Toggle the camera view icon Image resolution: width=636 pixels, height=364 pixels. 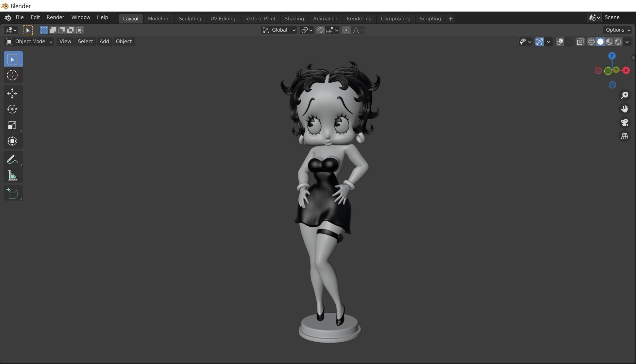tap(624, 122)
